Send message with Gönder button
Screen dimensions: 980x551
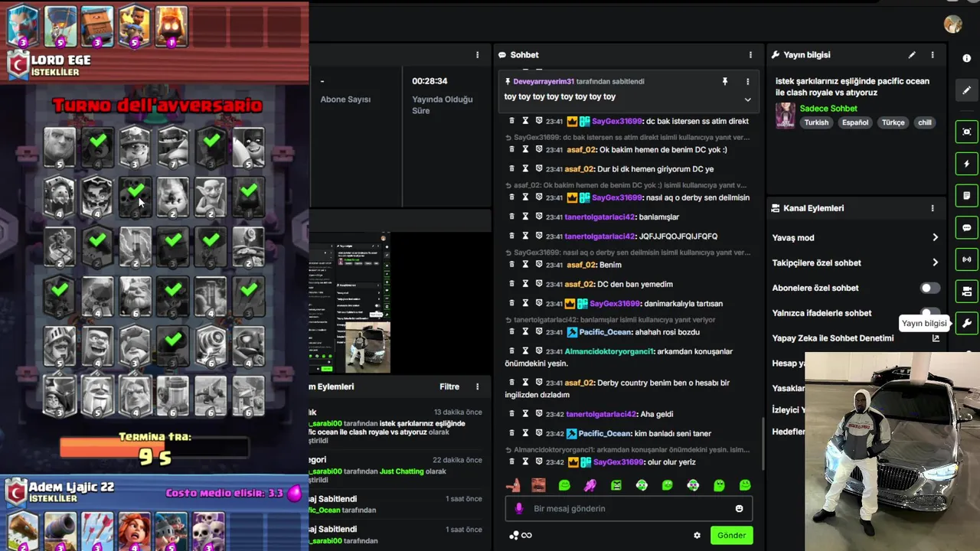pyautogui.click(x=731, y=535)
